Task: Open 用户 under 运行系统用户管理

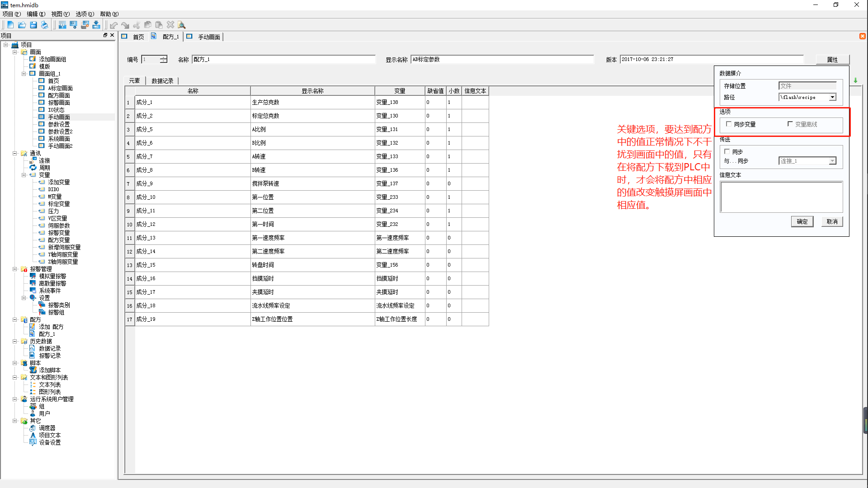Action: click(x=44, y=413)
